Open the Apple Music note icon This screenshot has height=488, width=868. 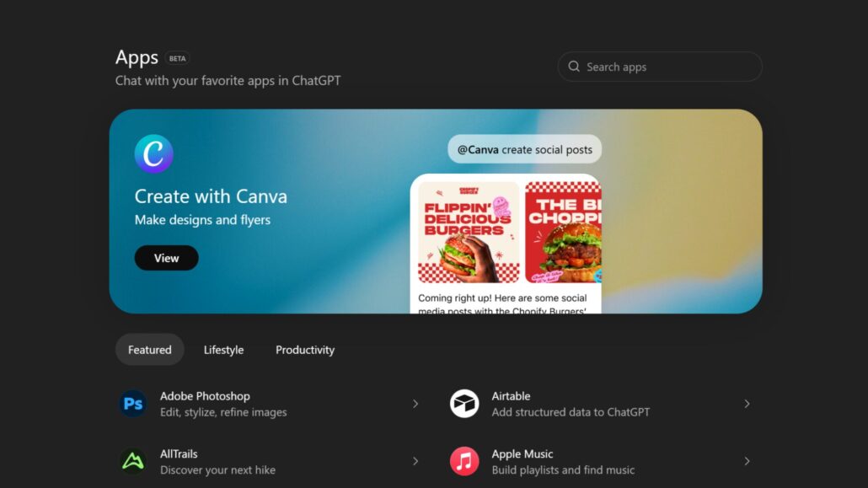coord(463,461)
